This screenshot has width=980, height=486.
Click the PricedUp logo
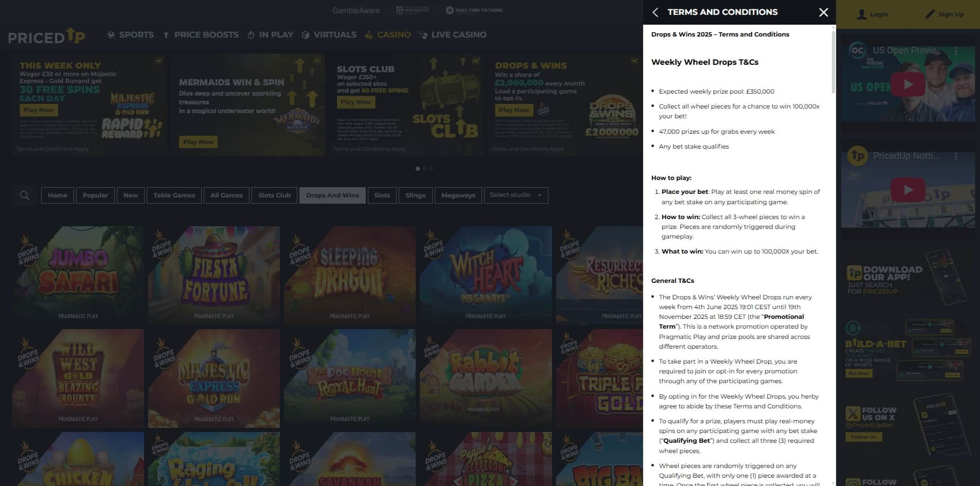click(x=46, y=36)
